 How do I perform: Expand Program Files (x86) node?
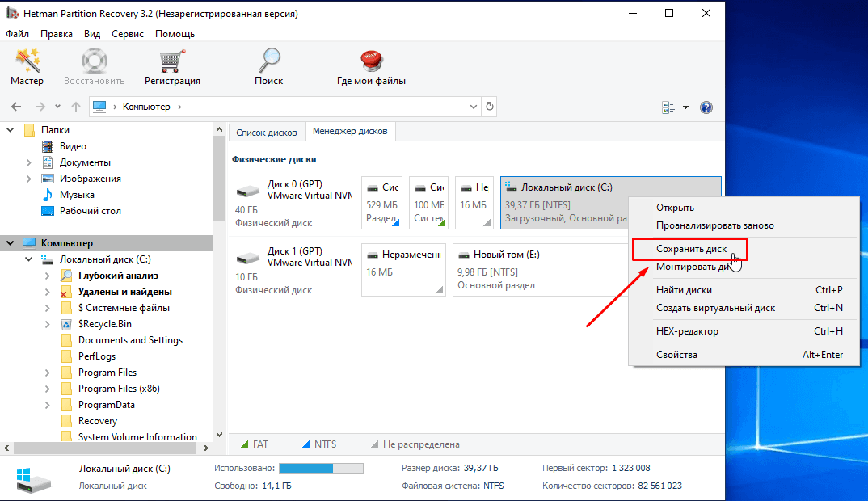tap(48, 389)
